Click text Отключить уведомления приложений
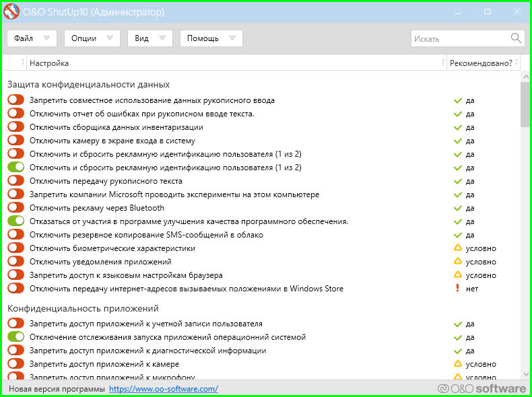Image resolution: width=532 pixels, height=397 pixels. click(100, 262)
